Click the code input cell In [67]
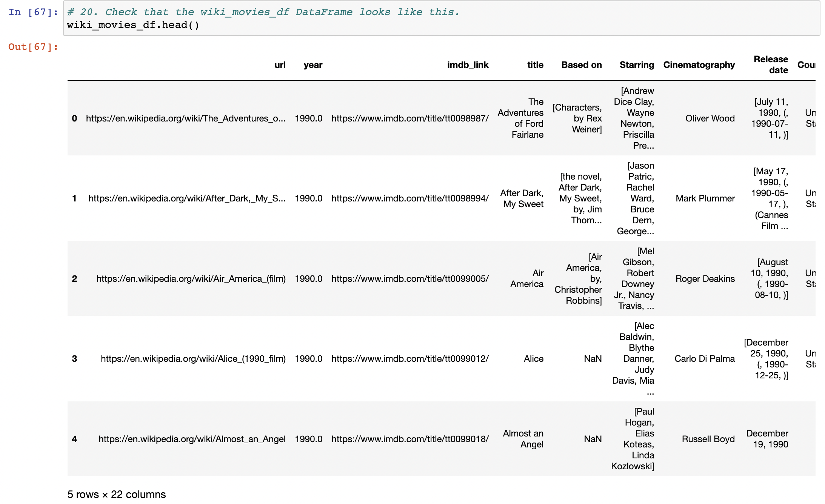This screenshot has width=825, height=504. click(442, 18)
